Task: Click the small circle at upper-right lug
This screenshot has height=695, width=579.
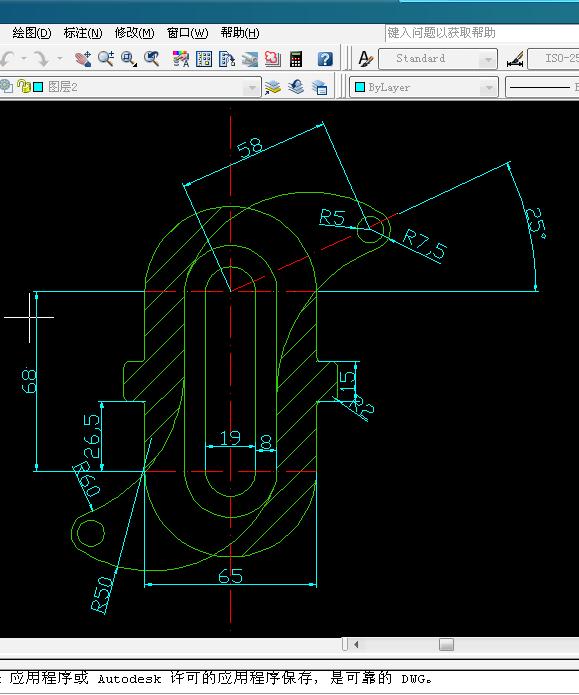Action: tap(369, 230)
